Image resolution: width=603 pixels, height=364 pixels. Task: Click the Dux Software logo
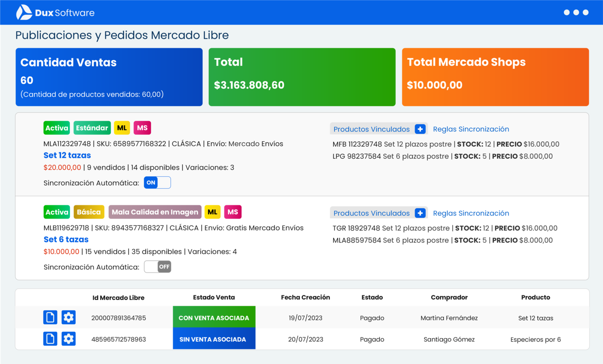click(55, 13)
